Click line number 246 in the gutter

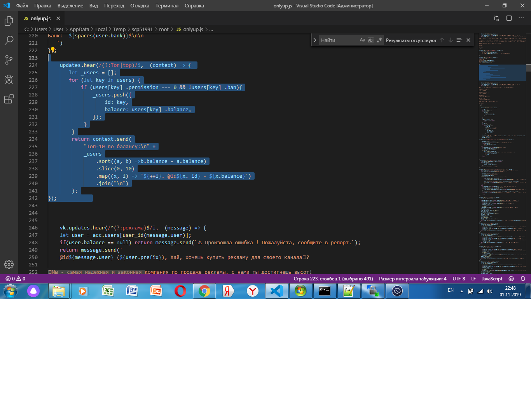[33, 228]
